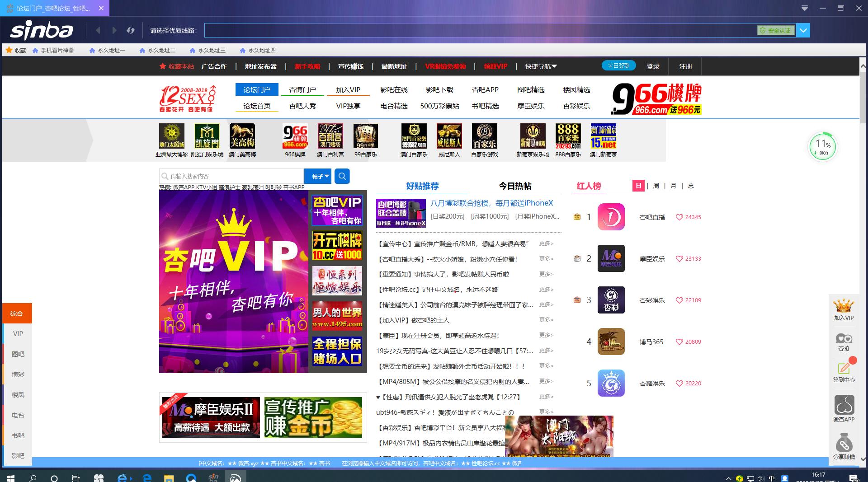Open the 永久地址一 bookmark

pyautogui.click(x=107, y=50)
